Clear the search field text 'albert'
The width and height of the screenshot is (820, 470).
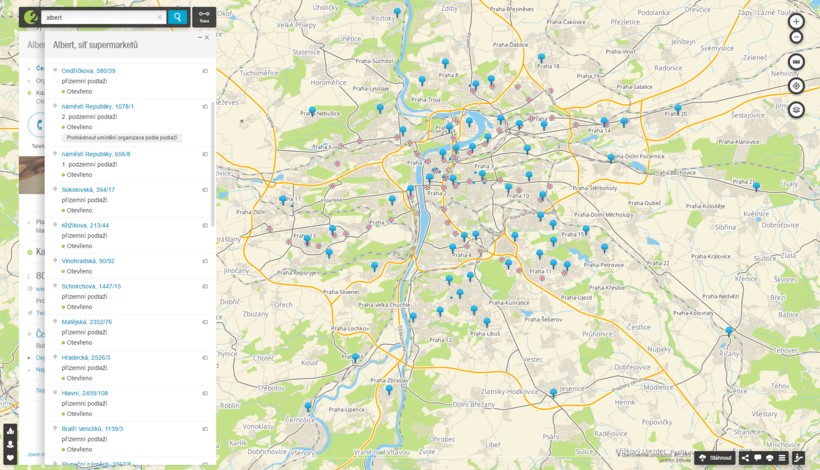pos(159,17)
